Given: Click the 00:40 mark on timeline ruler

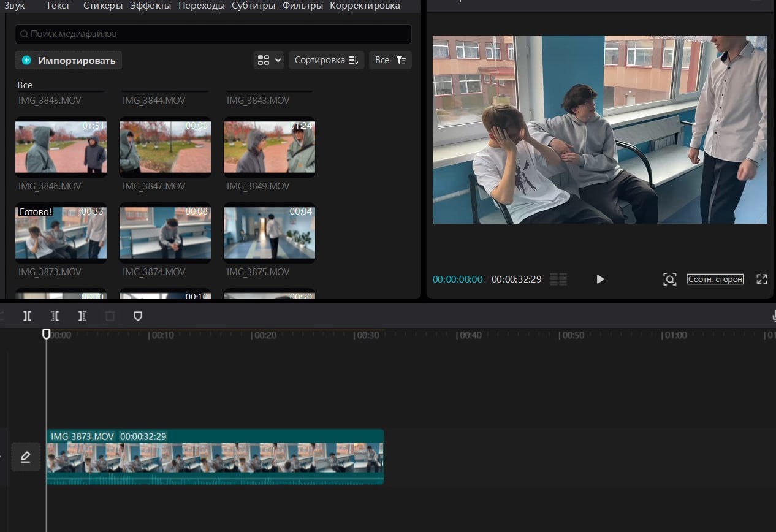Looking at the screenshot, I should coord(470,335).
